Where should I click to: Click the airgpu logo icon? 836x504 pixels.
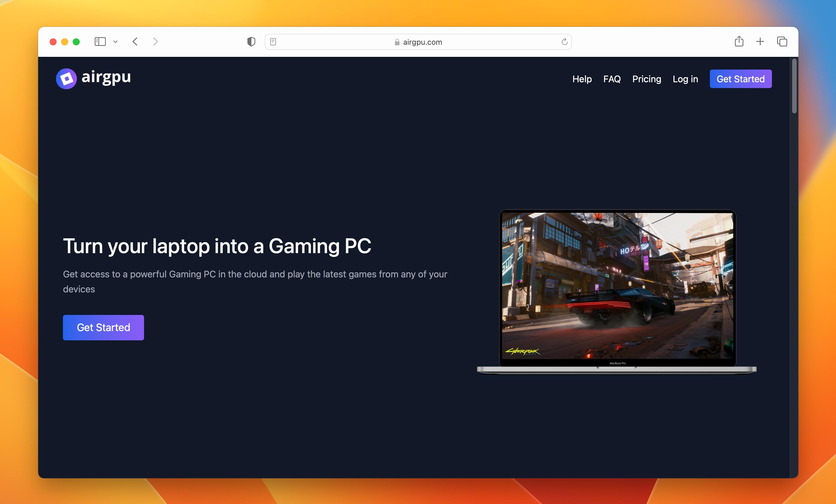tap(66, 79)
